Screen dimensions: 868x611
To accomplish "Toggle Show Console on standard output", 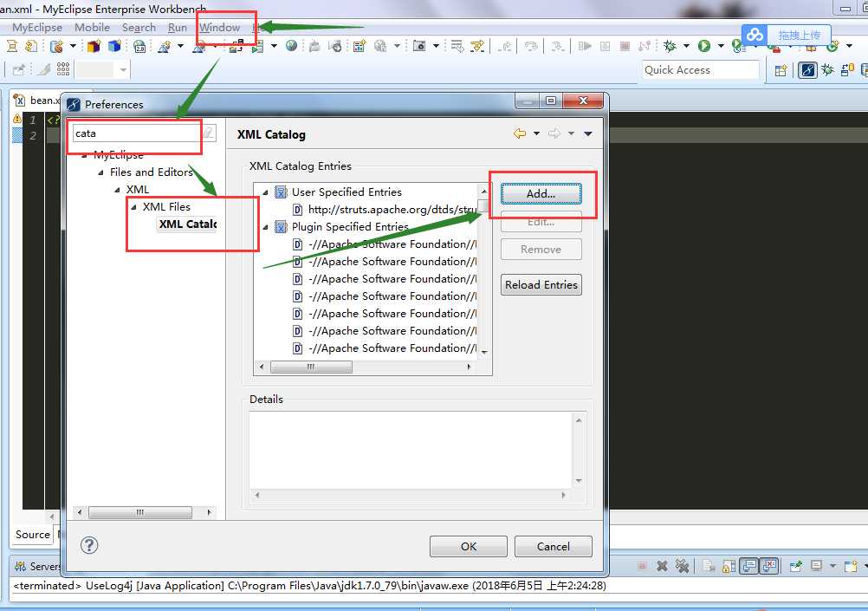I will point(749,566).
